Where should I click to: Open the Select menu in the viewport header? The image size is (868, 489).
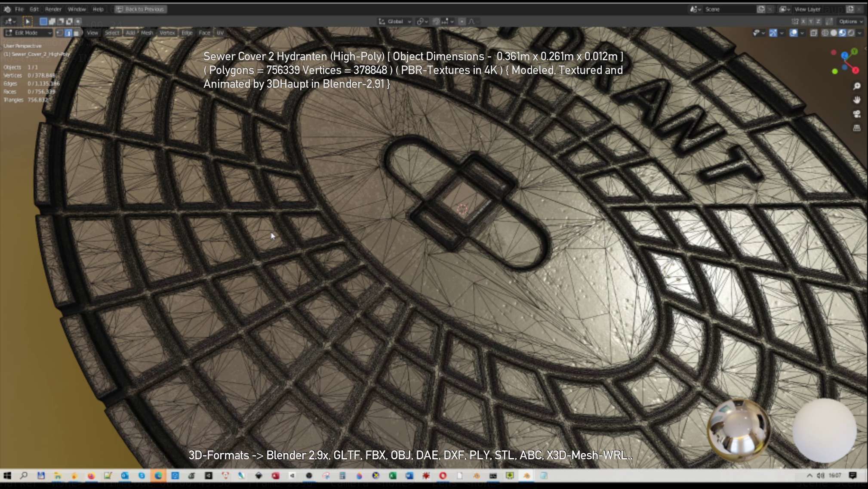112,33
